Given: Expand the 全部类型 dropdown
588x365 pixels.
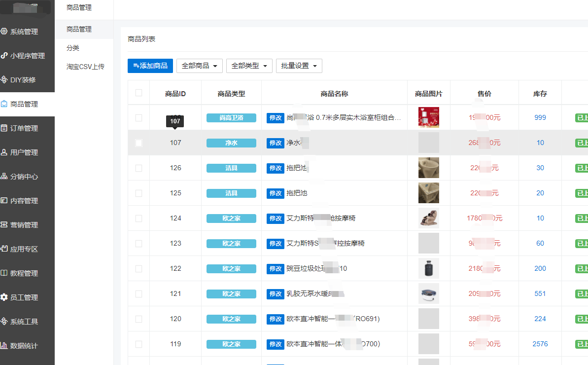Looking at the screenshot, I should pyautogui.click(x=249, y=66).
